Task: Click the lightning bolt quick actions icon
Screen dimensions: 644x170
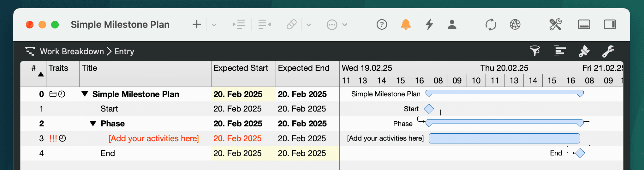Action: pyautogui.click(x=429, y=24)
